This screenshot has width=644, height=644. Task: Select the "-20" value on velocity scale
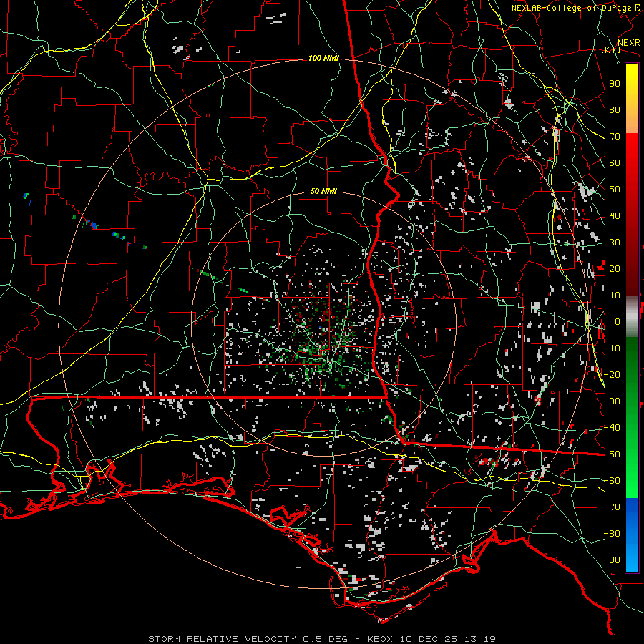click(612, 375)
